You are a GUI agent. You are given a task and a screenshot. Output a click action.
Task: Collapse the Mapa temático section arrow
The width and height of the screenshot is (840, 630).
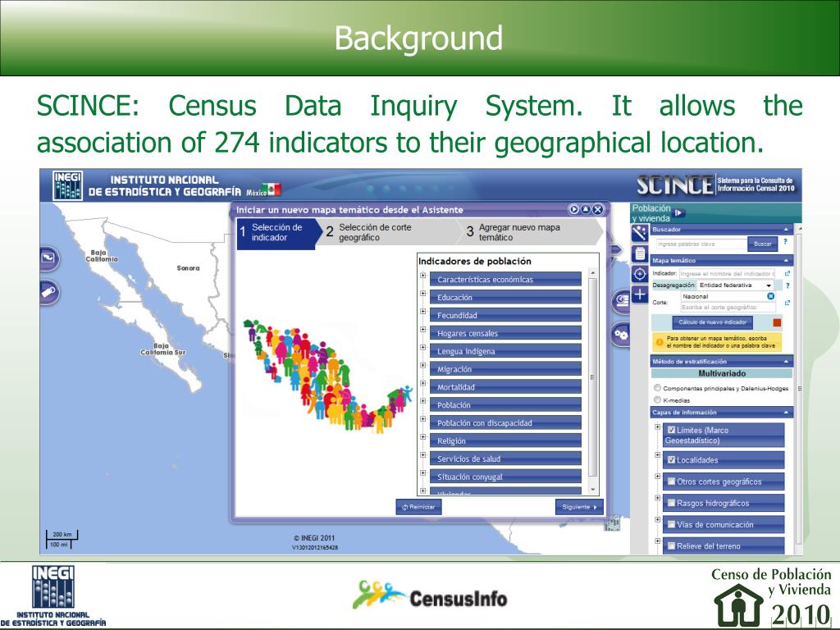pyautogui.click(x=786, y=260)
